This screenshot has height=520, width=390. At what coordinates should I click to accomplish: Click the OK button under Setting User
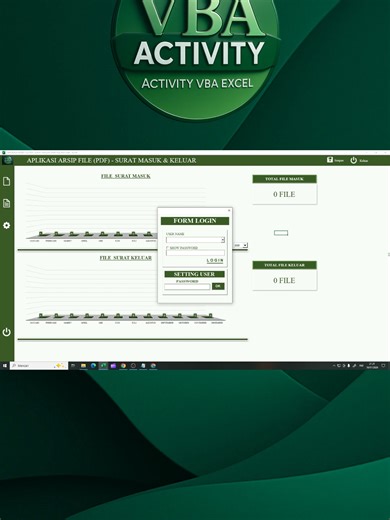pos(218,286)
